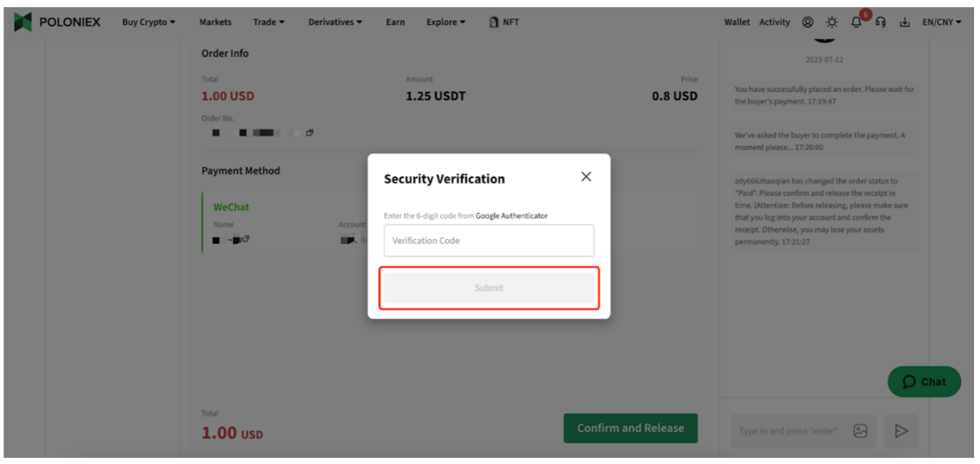This screenshot has height=464, width=980.
Task: Expand the Trade dropdown menu
Action: pyautogui.click(x=269, y=22)
